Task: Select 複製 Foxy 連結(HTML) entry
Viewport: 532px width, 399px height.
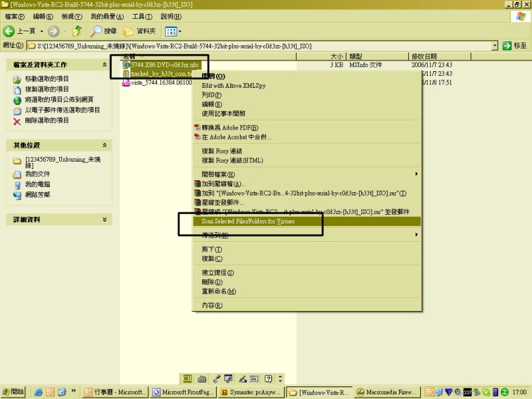Action: (307, 160)
